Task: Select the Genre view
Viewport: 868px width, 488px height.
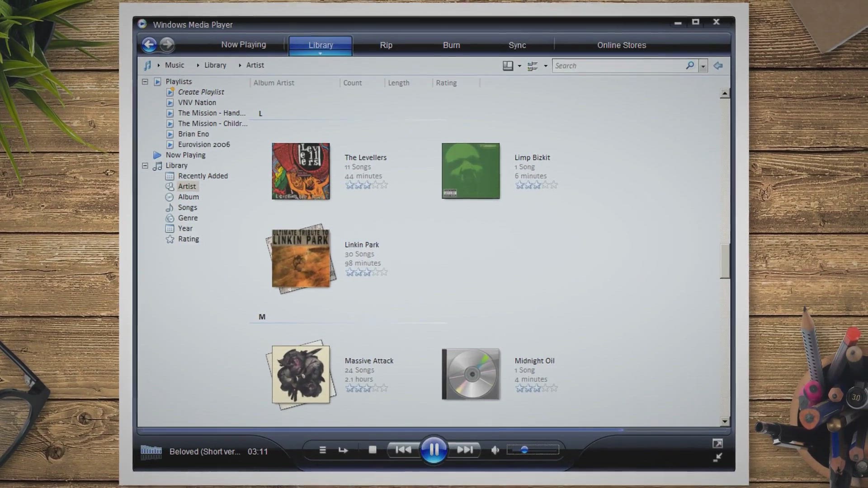Action: click(x=188, y=218)
